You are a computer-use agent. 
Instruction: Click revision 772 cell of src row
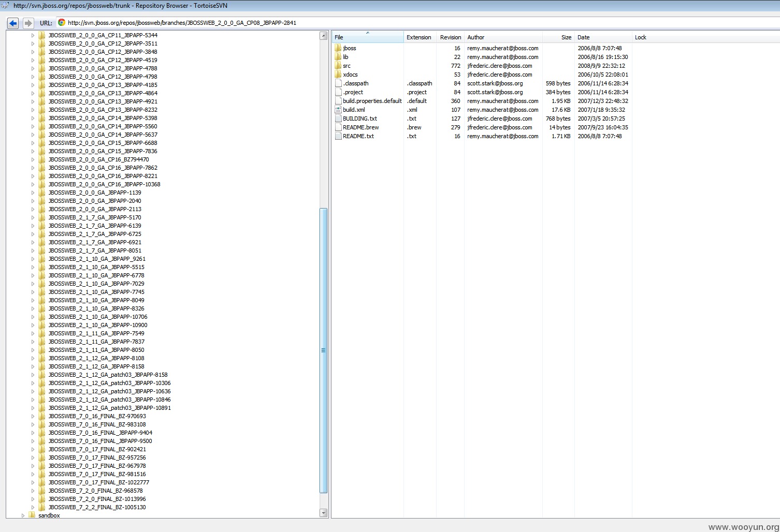456,66
